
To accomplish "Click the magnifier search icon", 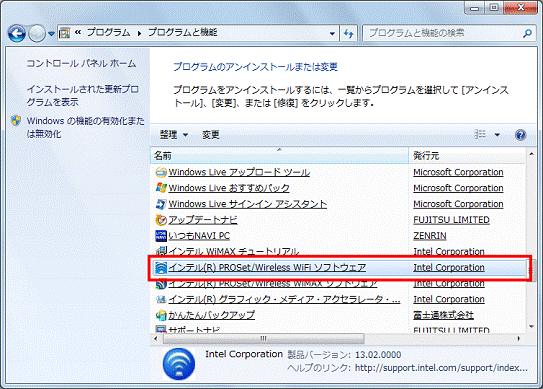I will pyautogui.click(x=527, y=33).
